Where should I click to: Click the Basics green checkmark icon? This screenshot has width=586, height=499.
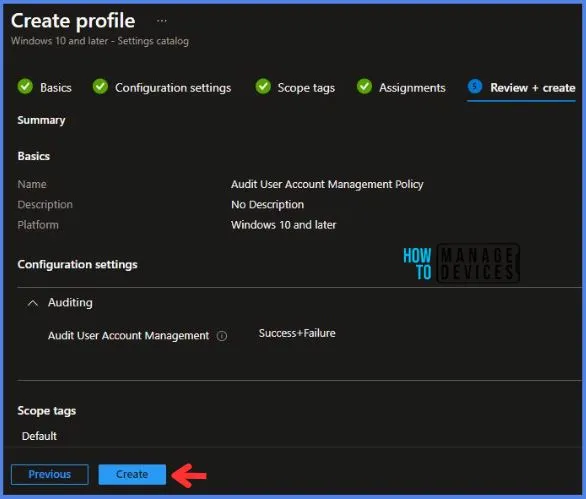25,86
